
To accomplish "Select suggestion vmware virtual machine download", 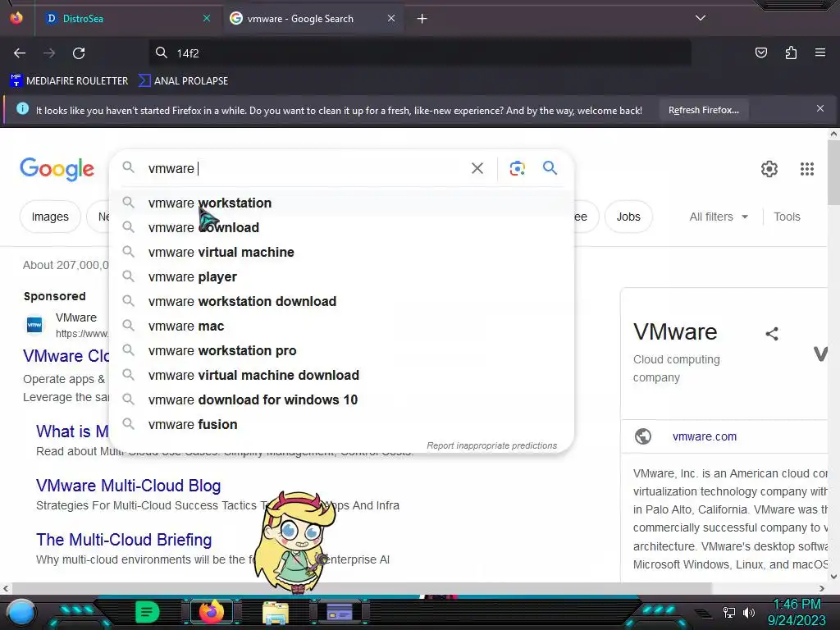I will tap(341, 376).
